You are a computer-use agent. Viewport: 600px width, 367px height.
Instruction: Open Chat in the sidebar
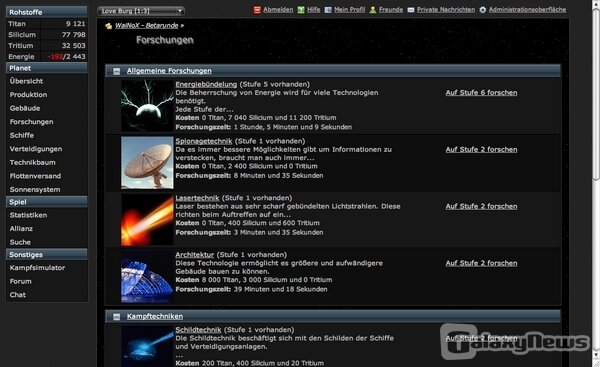coord(18,295)
